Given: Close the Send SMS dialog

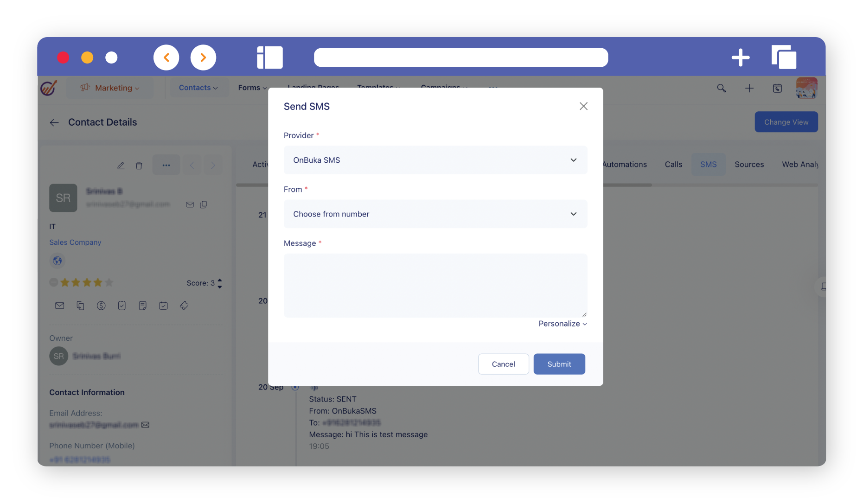Looking at the screenshot, I should tap(583, 106).
